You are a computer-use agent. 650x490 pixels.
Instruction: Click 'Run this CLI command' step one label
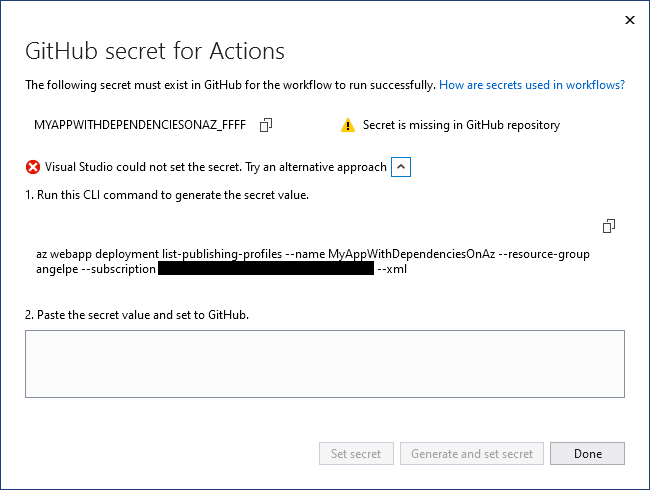coord(167,195)
